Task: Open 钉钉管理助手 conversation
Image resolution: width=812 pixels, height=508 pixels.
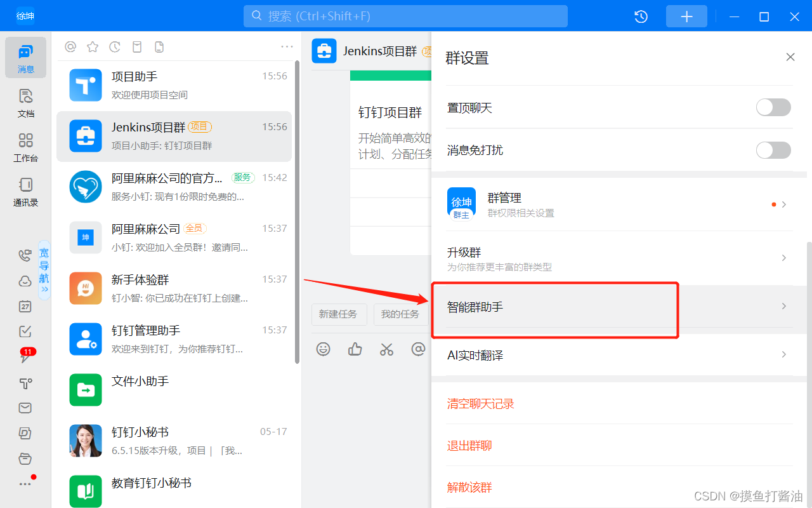Action: pyautogui.click(x=174, y=339)
